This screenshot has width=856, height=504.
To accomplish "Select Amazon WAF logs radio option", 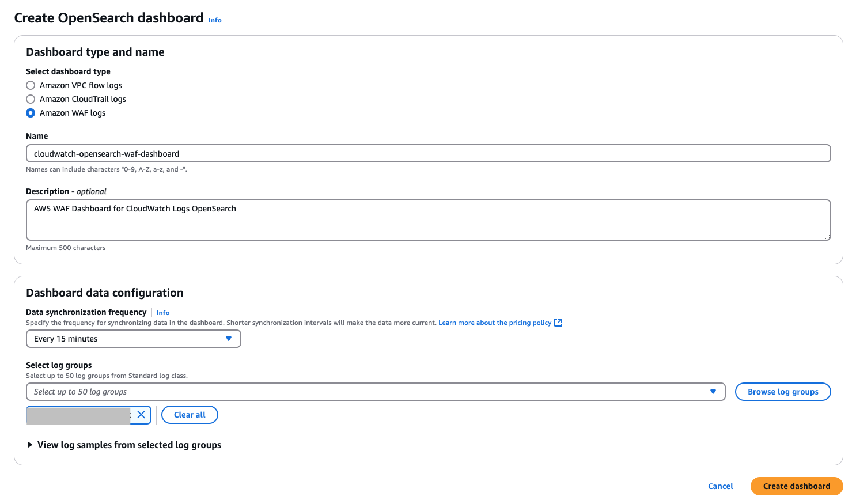I will [31, 113].
